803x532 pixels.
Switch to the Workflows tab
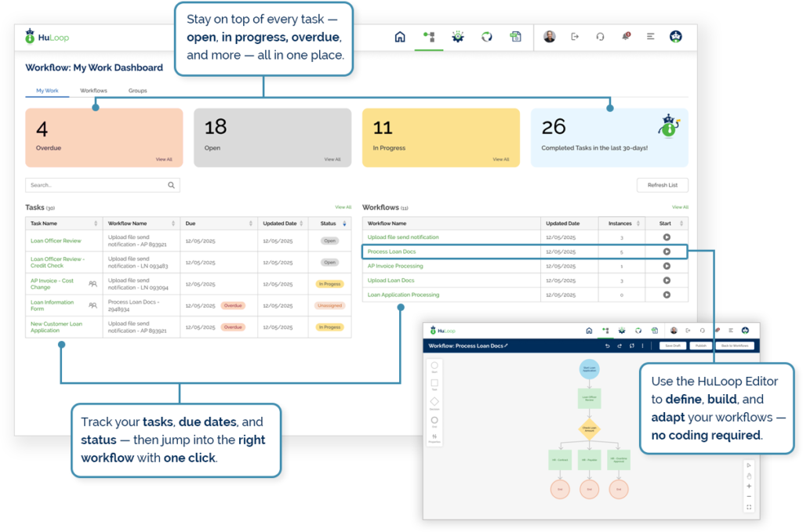[93, 90]
